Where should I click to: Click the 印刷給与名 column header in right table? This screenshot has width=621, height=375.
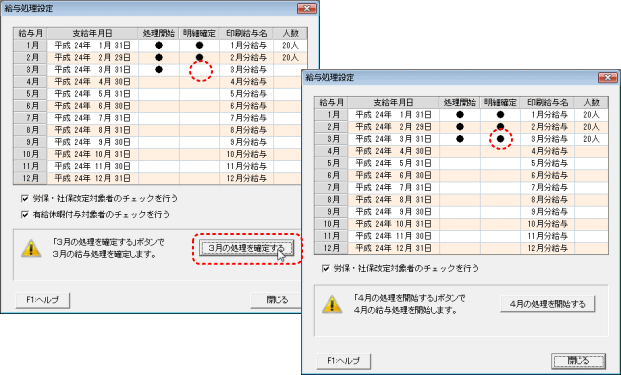point(547,103)
